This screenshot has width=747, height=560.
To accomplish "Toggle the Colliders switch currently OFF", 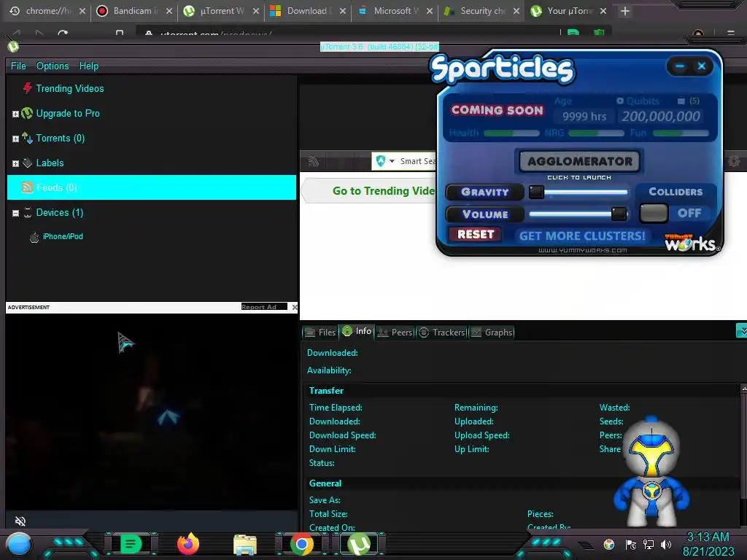I will click(653, 214).
